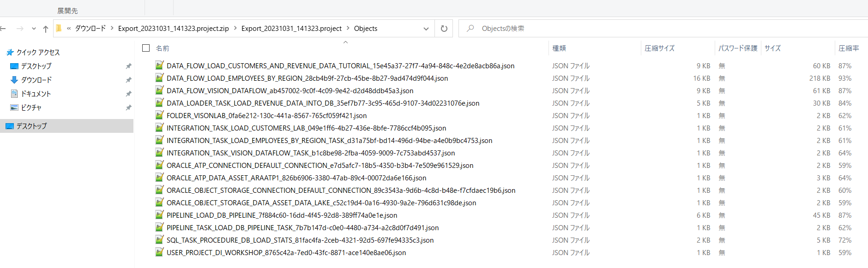Click icon of SQL_TASK_PROCEDURE_DB_LOAD_STATS json file
This screenshot has width=868, height=268.
tap(159, 239)
